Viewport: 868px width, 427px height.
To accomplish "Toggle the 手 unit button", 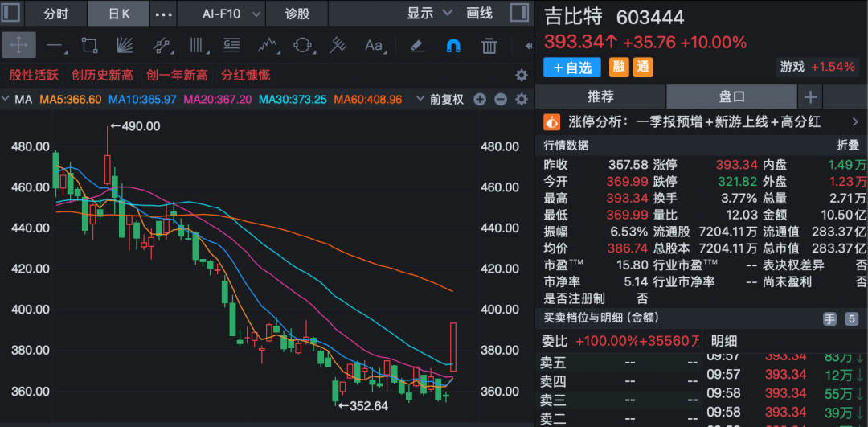I will [829, 319].
